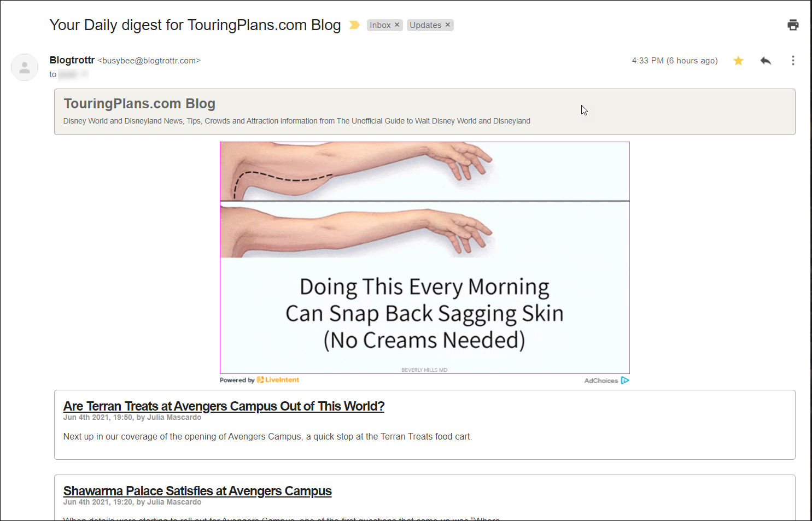Click the AdChoices text link
This screenshot has width=812, height=521.
pos(601,380)
